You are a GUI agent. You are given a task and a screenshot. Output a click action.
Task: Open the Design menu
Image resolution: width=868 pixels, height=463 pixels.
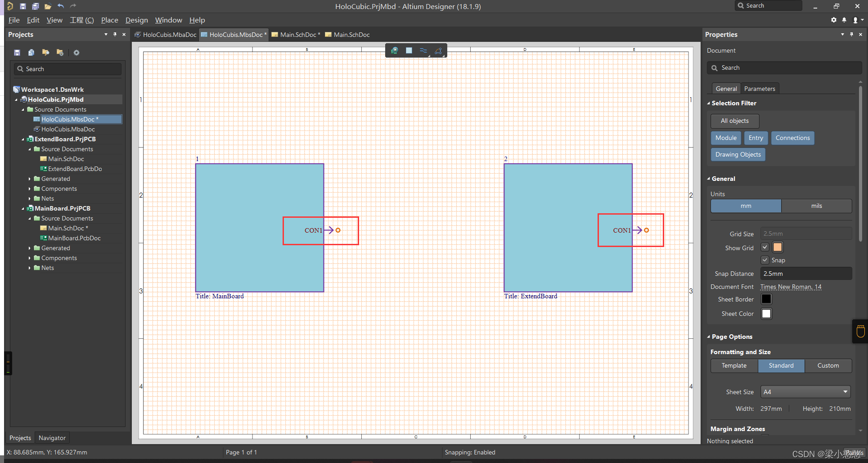tap(136, 20)
